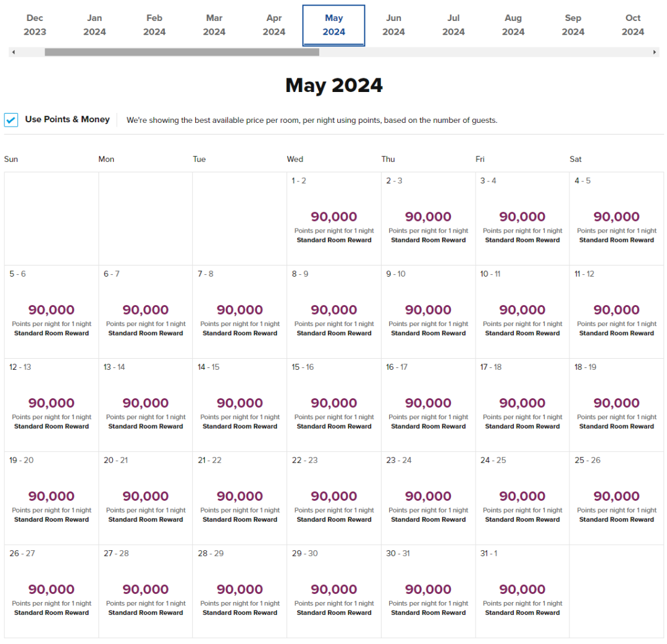Screen dimensions: 667x644
Task: Switch to the Jun 2024 tab
Action: 393,25
